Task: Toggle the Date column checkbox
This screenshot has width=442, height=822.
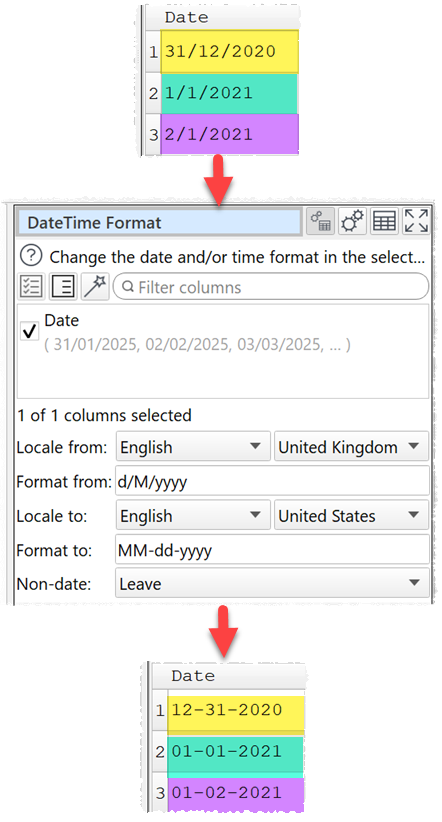Action: click(x=29, y=331)
